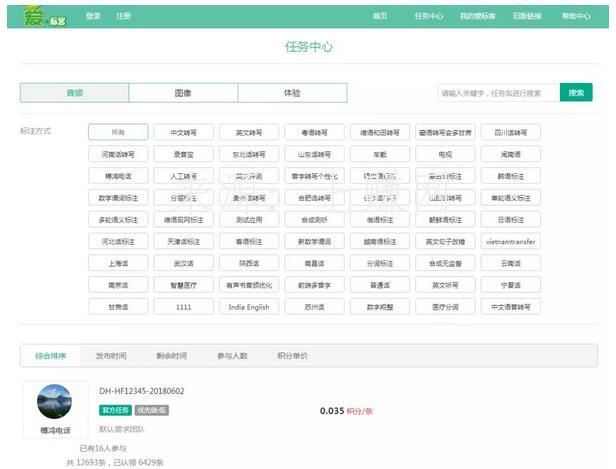Sort tasks by 综合排序
Screen dimensions: 616x469
click(x=52, y=355)
